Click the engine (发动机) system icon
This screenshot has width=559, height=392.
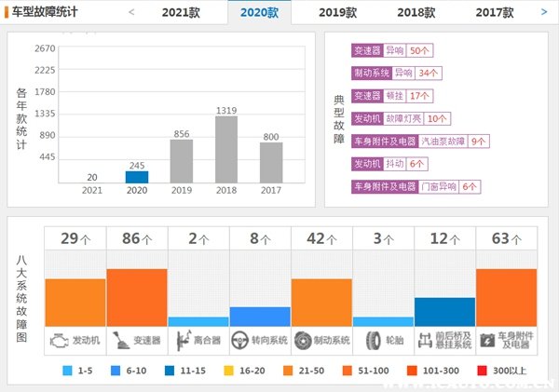coord(59,340)
